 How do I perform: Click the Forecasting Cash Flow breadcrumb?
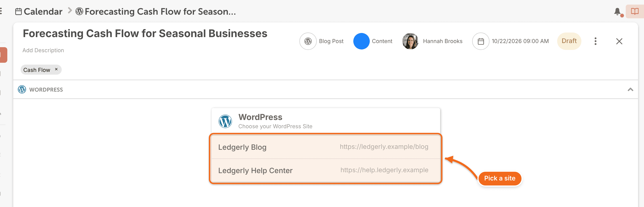(160, 11)
